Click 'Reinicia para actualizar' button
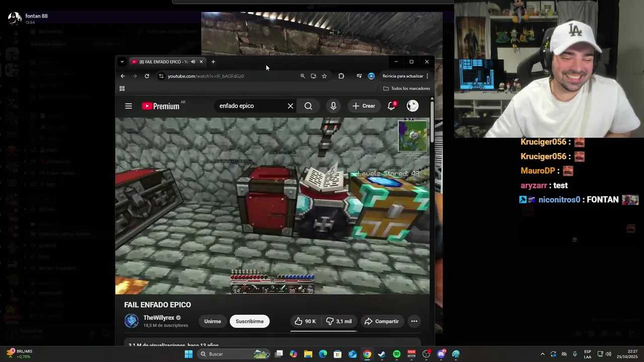The height and width of the screenshot is (362, 644). tap(403, 76)
